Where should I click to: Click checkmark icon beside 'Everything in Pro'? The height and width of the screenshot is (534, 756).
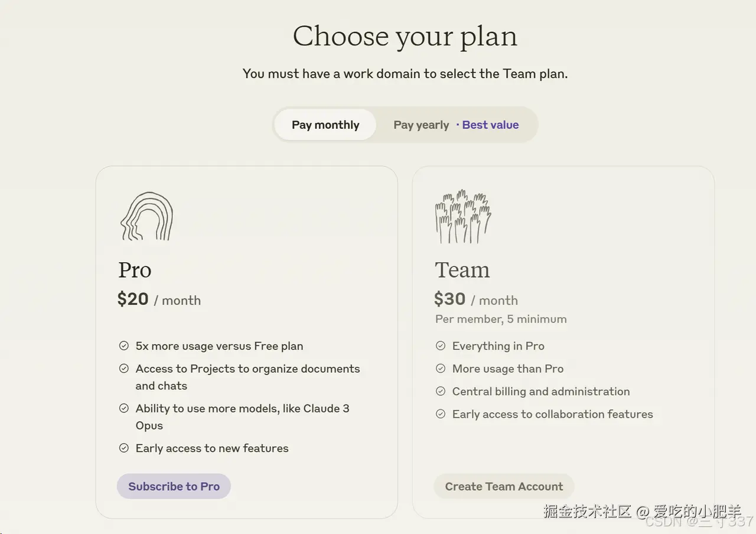[x=441, y=346]
